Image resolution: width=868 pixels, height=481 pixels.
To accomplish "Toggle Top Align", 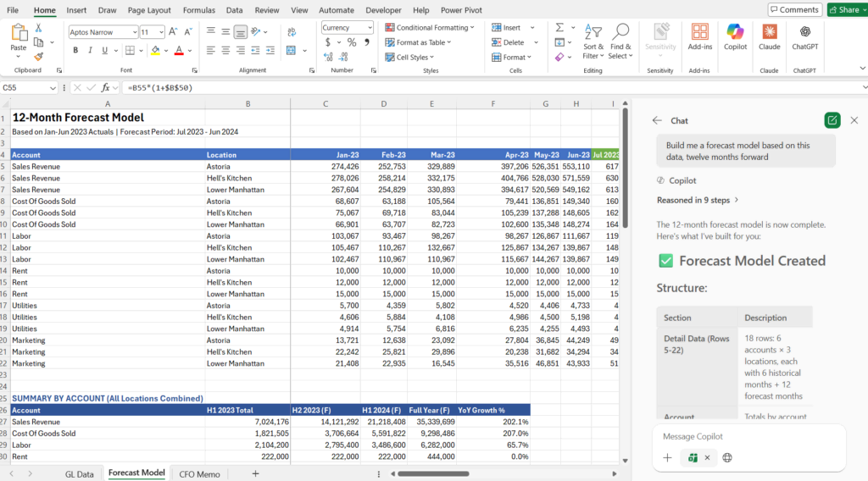I will pos(210,32).
